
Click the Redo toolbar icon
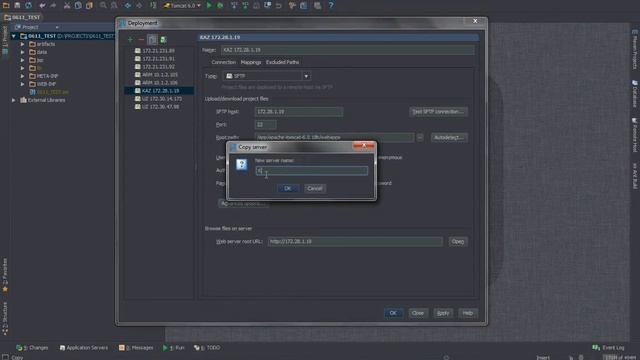(x=53, y=5)
